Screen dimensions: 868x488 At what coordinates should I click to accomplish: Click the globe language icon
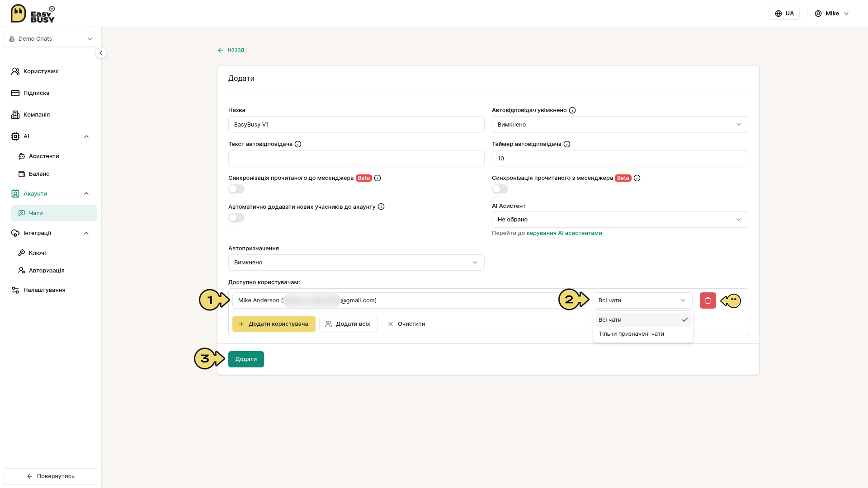tap(778, 14)
